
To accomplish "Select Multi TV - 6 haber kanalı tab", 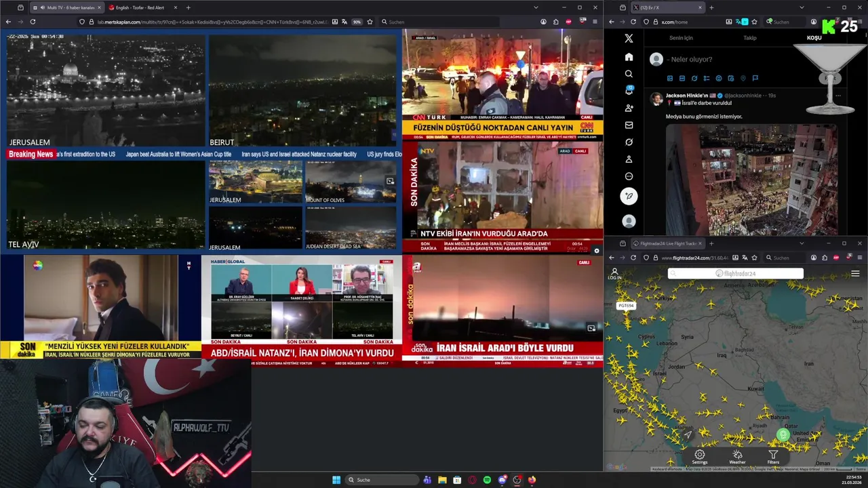I will (x=66, y=7).
